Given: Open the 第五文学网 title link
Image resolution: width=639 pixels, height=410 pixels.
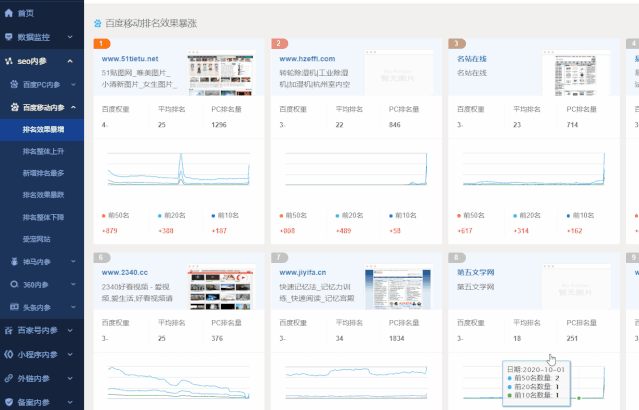Looking at the screenshot, I should [x=476, y=272].
